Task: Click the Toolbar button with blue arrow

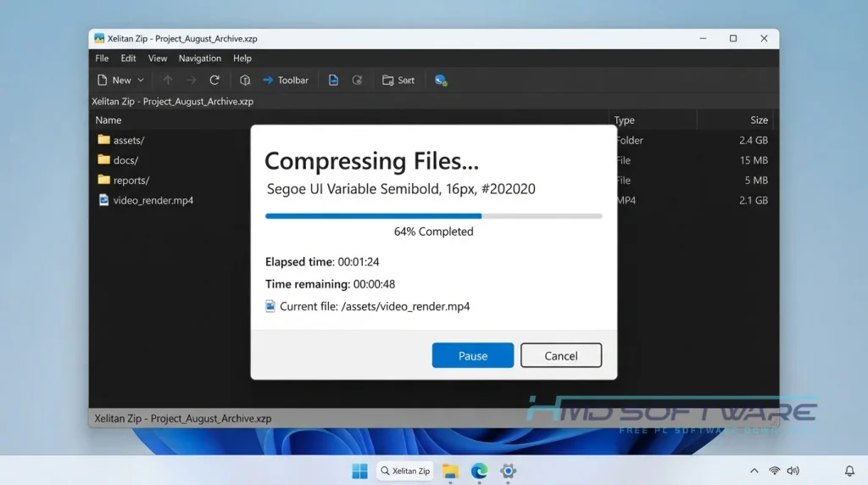Action: (x=285, y=81)
